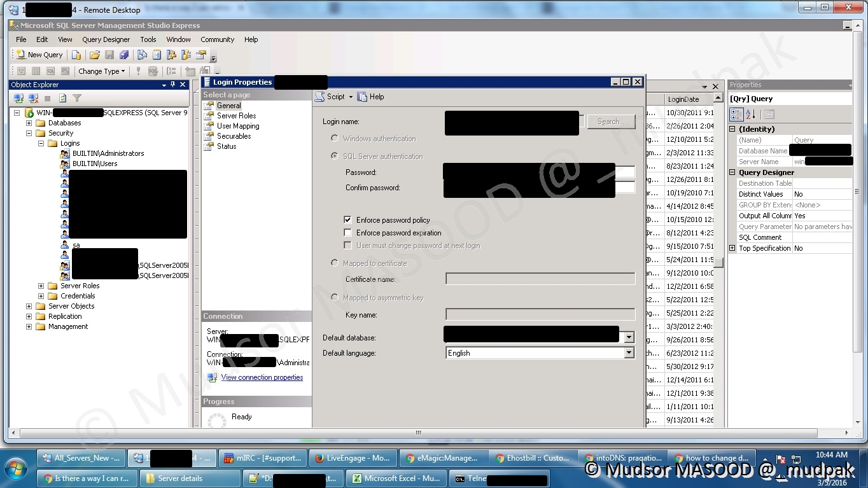The image size is (868, 488).
Task: Click the Open File folder icon
Action: 94,55
